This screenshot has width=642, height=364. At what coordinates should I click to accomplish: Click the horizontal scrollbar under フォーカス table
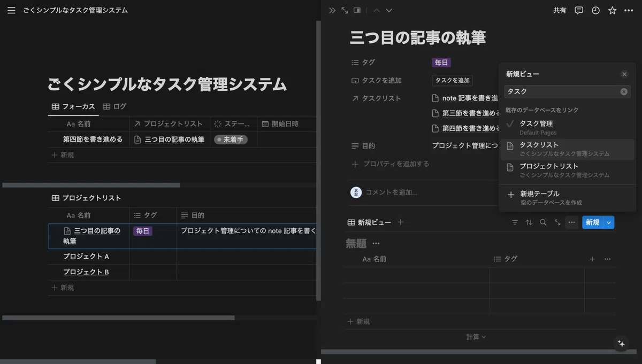(91, 185)
